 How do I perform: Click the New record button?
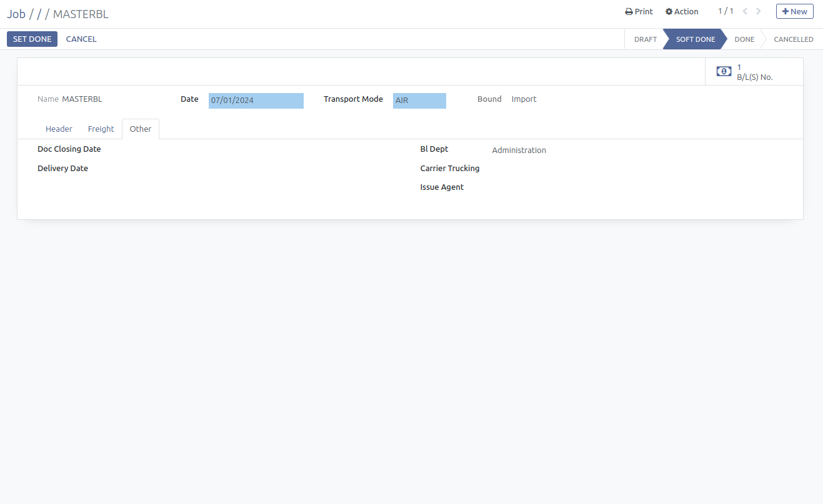point(794,11)
